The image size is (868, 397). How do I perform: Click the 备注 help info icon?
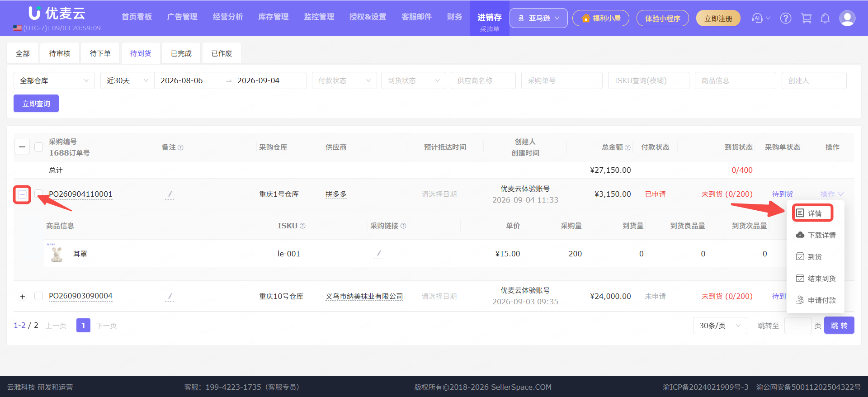(x=180, y=147)
